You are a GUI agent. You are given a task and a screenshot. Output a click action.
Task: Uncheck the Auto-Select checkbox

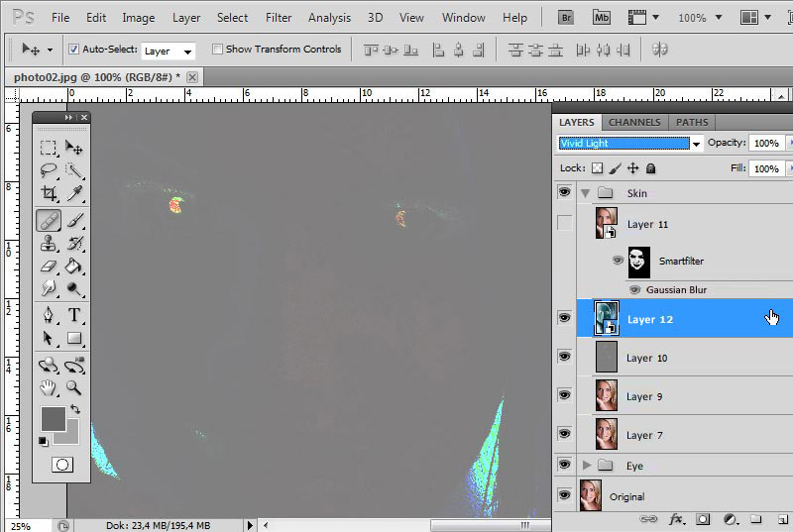[74, 50]
